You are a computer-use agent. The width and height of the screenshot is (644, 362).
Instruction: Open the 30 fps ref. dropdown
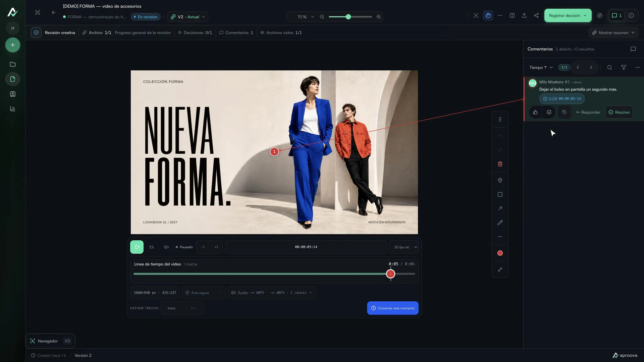coord(404,247)
